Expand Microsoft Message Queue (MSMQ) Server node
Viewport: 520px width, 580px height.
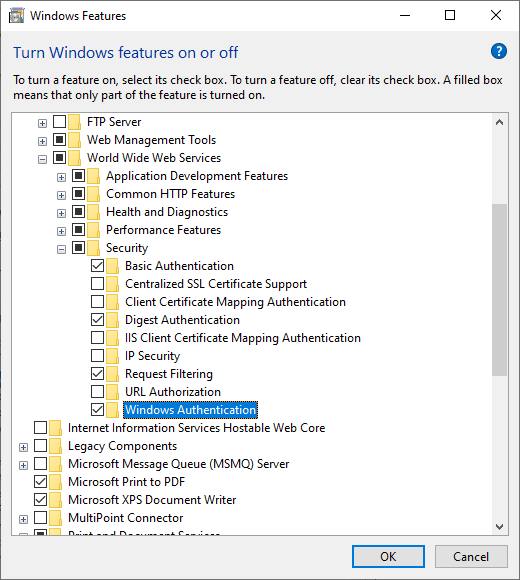point(23,465)
